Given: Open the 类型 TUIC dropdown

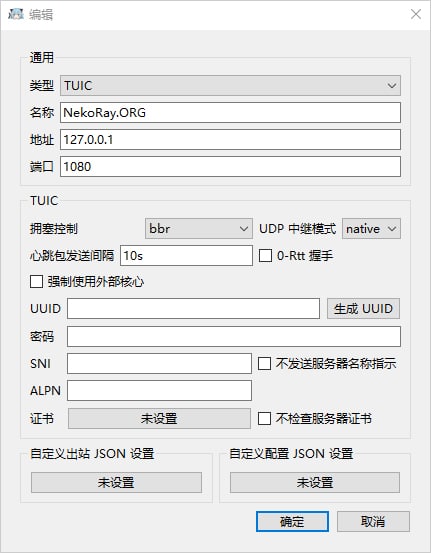Looking at the screenshot, I should [x=230, y=85].
